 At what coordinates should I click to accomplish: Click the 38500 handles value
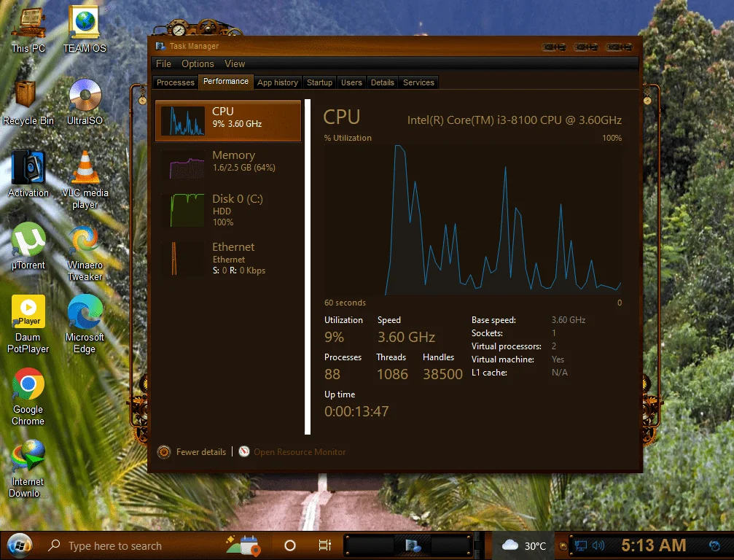tap(443, 374)
